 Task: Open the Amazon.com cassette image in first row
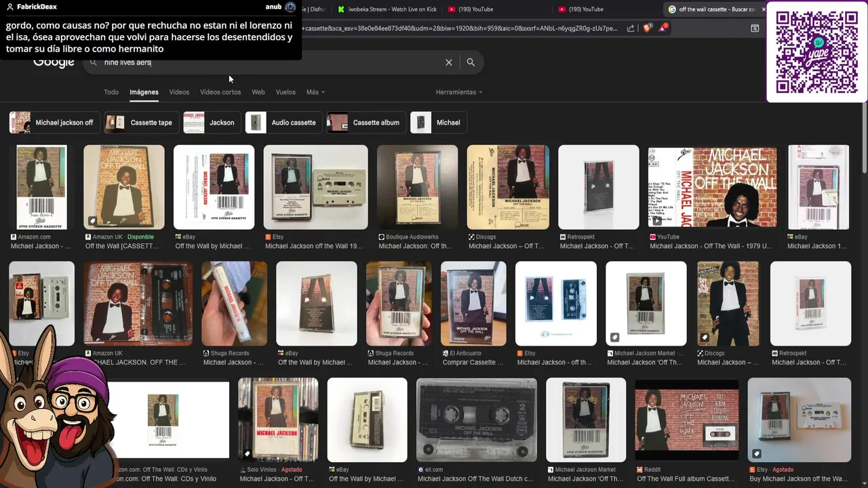click(41, 187)
